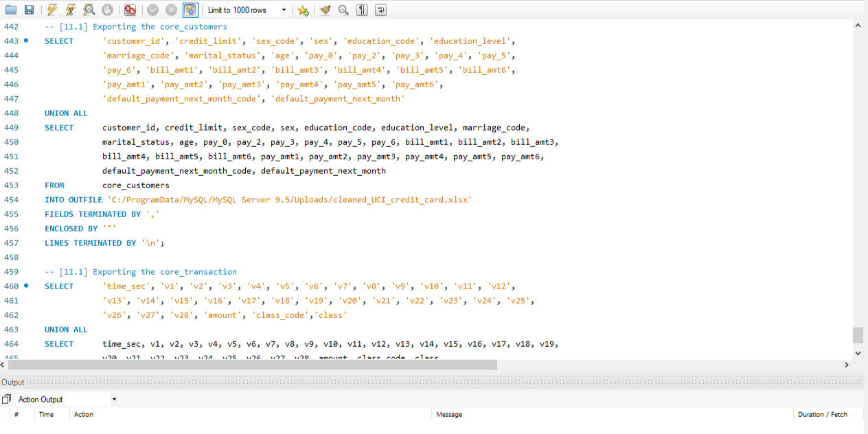Click the cleaned_UCI_credit_card.xlsx file path string
The width and height of the screenshot is (868, 434).
click(290, 200)
